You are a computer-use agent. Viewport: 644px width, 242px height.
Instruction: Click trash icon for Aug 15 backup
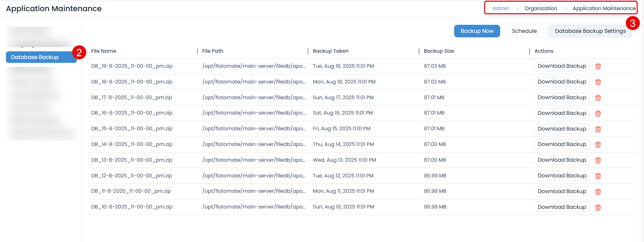[598, 129]
